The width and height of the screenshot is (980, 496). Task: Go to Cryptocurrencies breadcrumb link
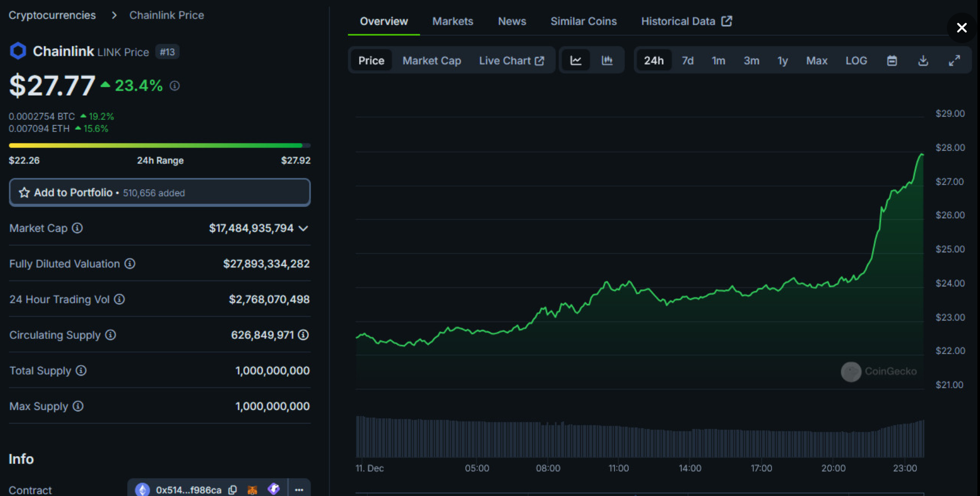tap(52, 15)
